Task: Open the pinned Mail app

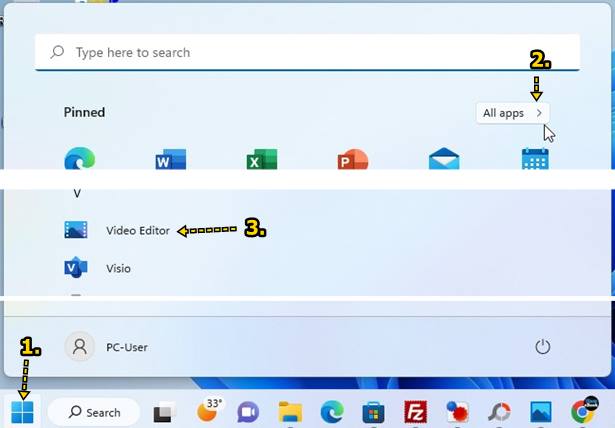Action: click(x=444, y=158)
